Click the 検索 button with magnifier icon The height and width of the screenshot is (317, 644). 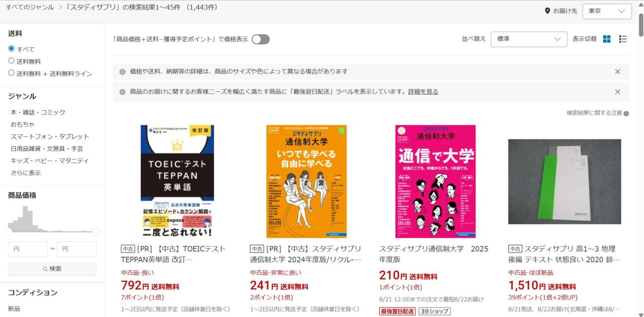click(x=52, y=269)
